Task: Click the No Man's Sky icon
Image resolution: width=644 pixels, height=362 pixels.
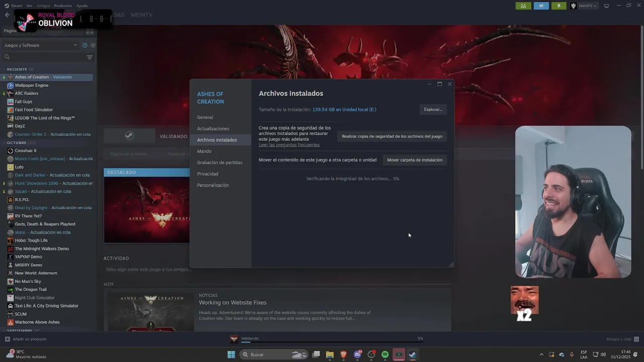Action: (x=10, y=282)
